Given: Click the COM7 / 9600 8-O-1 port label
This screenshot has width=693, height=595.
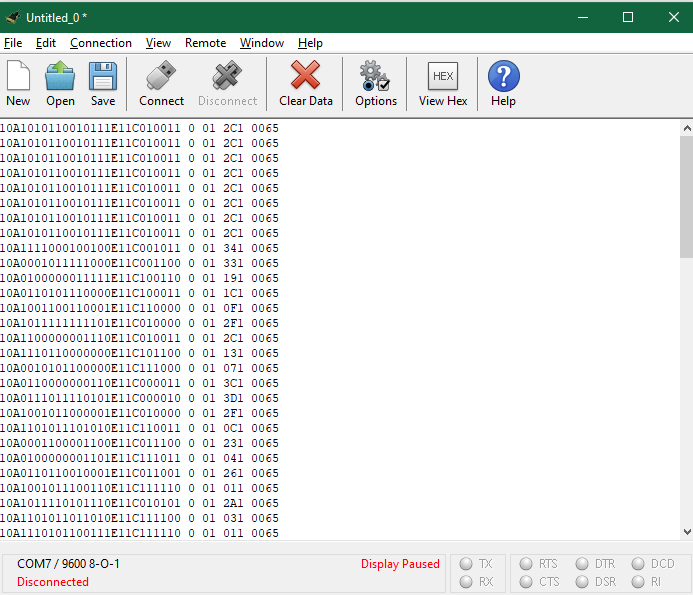Looking at the screenshot, I should pyautogui.click(x=67, y=564).
